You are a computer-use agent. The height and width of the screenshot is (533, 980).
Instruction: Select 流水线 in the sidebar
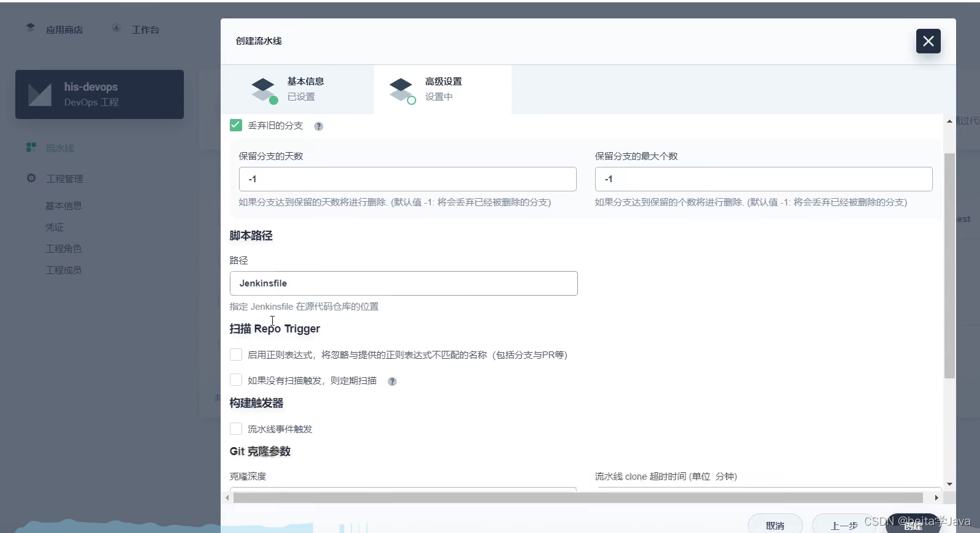point(59,148)
